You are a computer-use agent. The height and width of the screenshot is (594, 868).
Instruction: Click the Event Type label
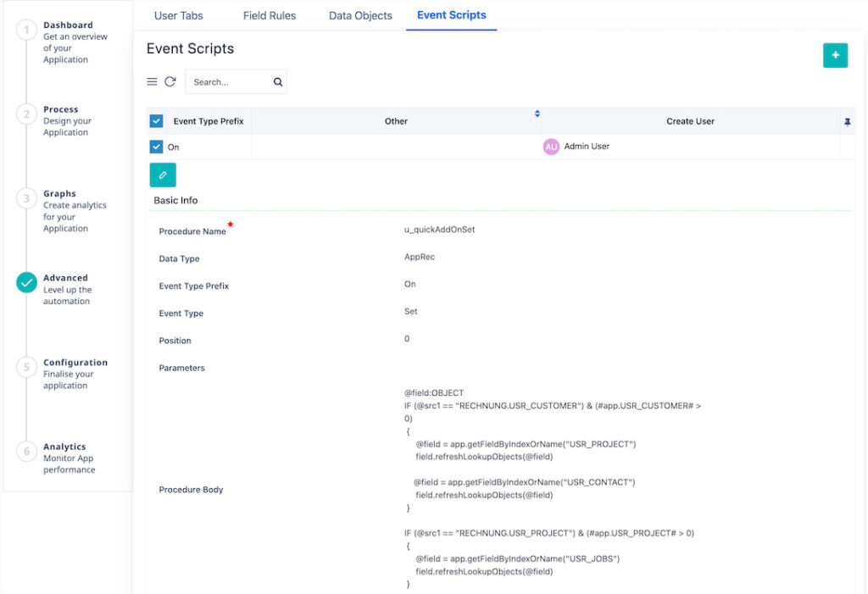point(181,314)
